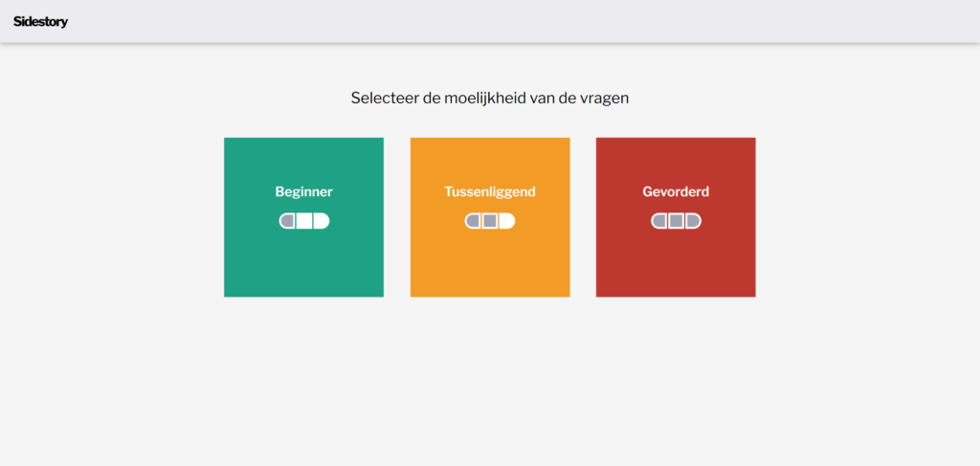Click the last white segment of Tussenliggend's meter
Image resolution: width=980 pixels, height=466 pixels.
click(506, 221)
